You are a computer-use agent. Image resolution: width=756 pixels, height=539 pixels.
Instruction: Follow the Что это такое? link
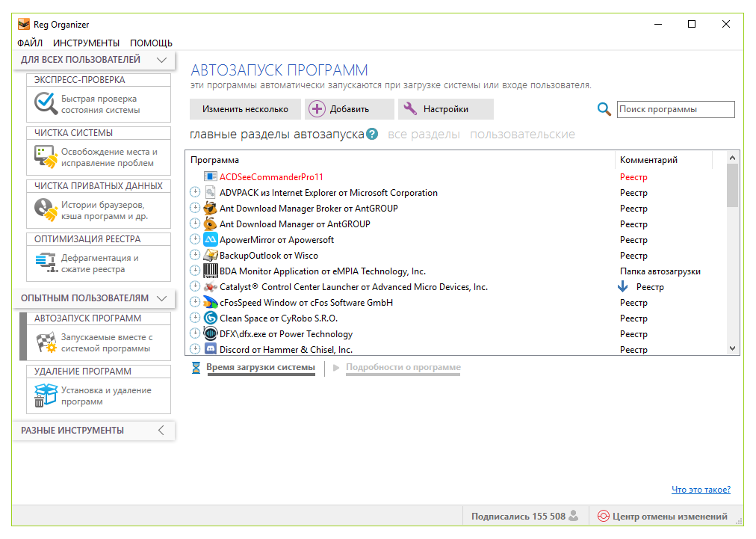[x=701, y=490]
